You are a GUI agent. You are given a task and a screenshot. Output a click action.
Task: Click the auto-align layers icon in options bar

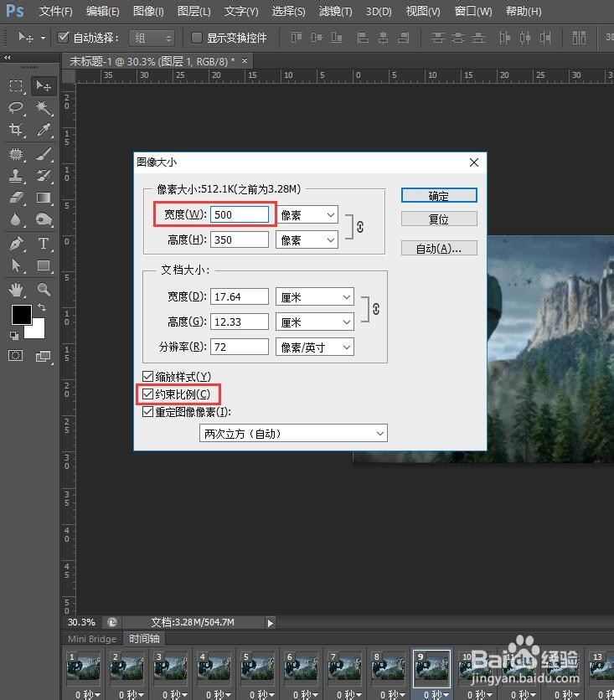point(579,38)
